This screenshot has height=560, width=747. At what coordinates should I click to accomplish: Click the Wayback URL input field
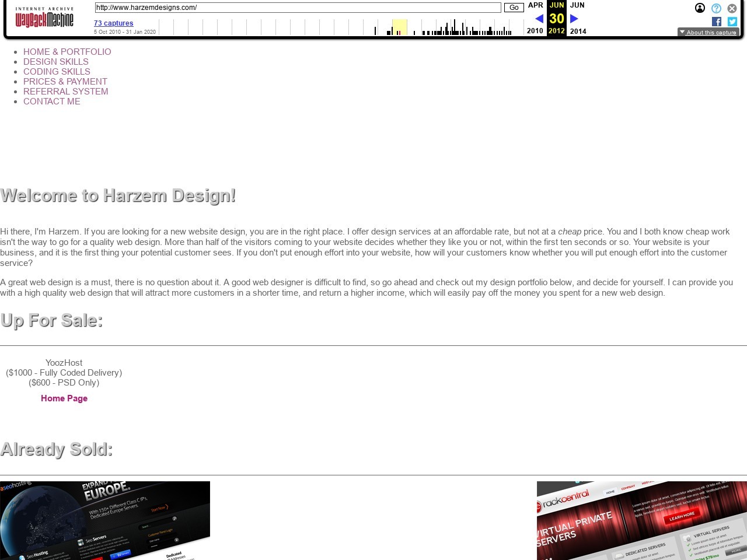click(298, 8)
